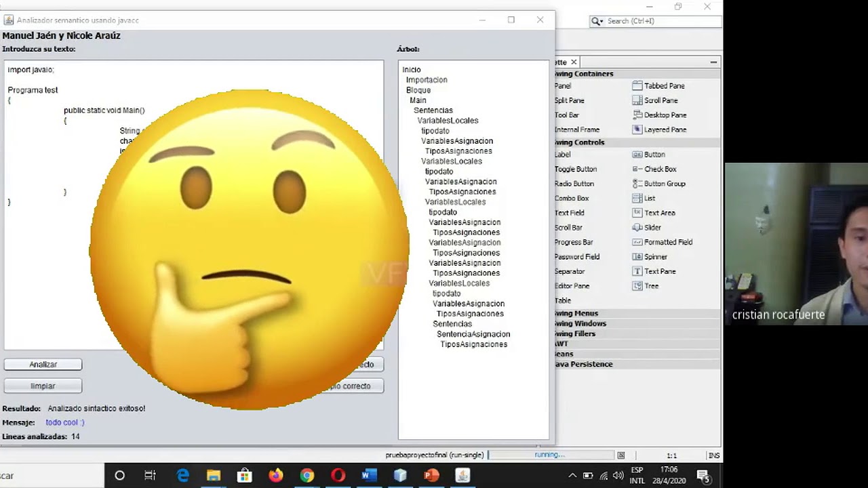The height and width of the screenshot is (488, 868).
Task: Select the Bloque tree row
Action: [x=418, y=90]
